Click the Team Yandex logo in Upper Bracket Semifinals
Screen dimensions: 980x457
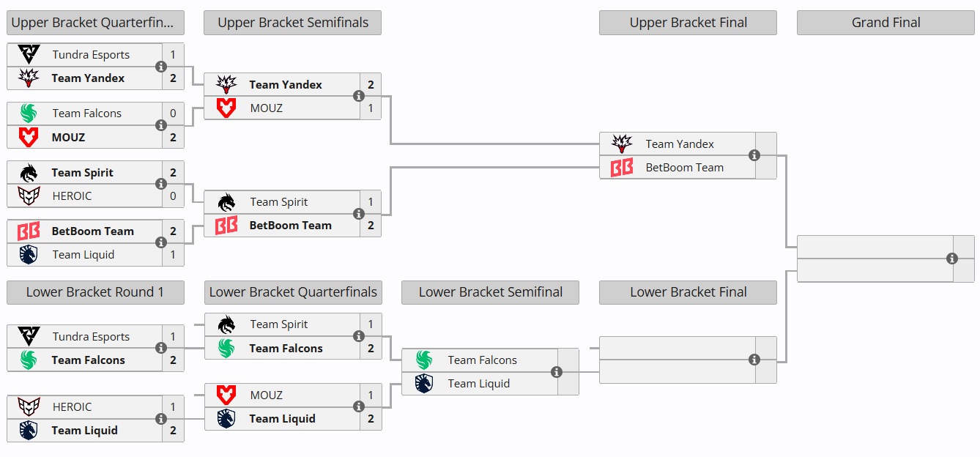(x=227, y=84)
